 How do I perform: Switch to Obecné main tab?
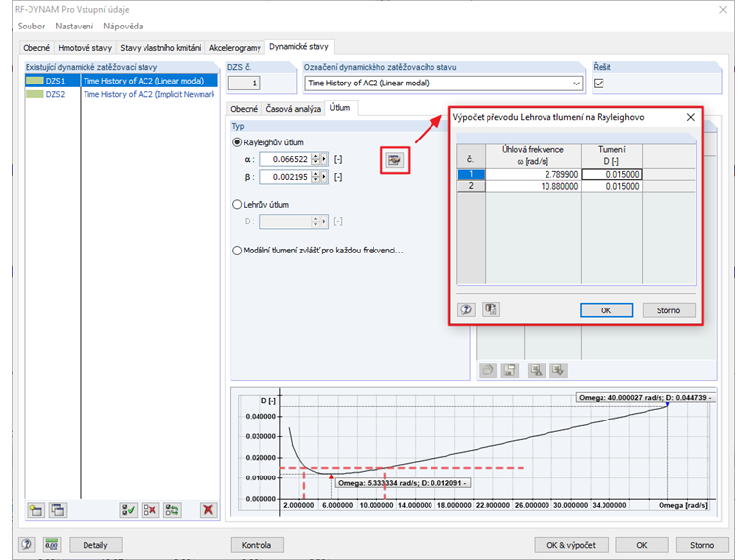(x=36, y=47)
